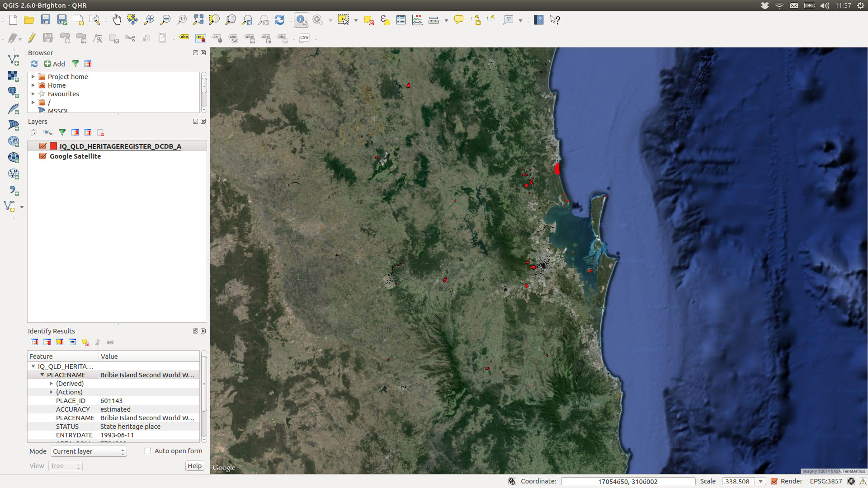Toggle the Render checkbox in status bar
This screenshot has width=868, height=488.
click(774, 481)
